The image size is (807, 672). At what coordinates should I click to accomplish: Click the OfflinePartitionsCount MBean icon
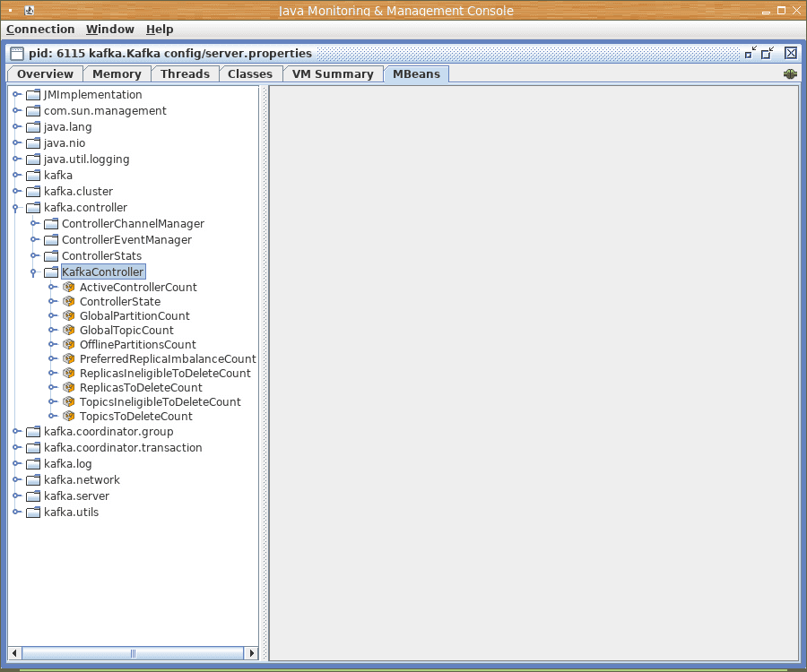[68, 344]
